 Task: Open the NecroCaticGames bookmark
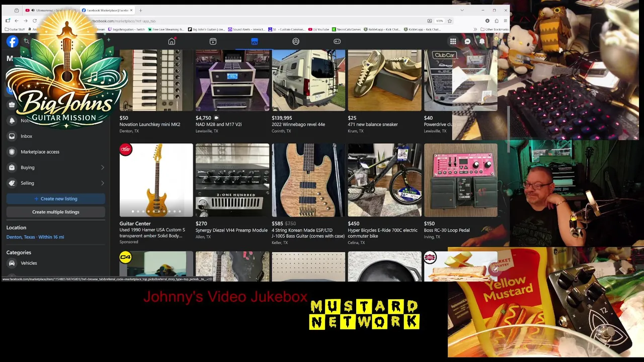[x=346, y=29]
